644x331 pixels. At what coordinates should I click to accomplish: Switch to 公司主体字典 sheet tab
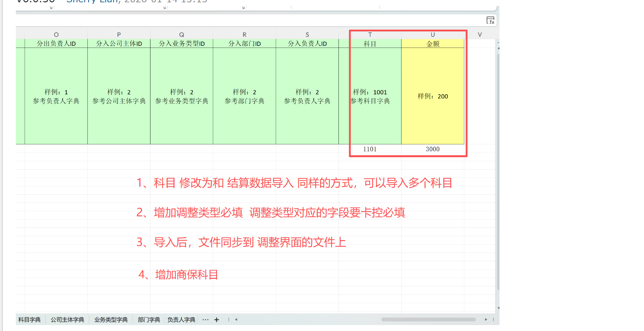click(x=67, y=320)
